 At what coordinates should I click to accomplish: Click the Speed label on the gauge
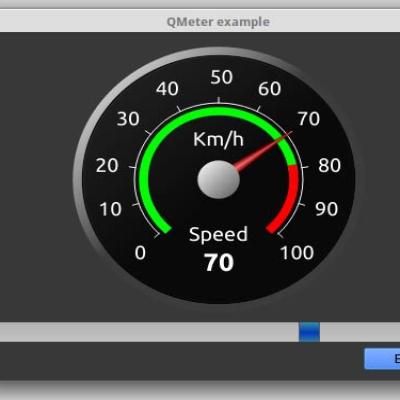(218, 235)
